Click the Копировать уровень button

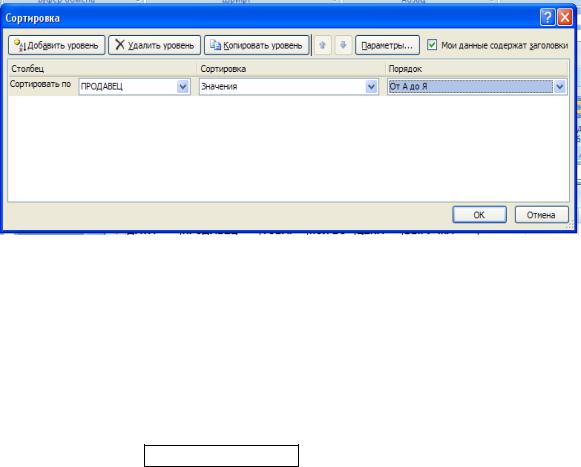(x=256, y=45)
